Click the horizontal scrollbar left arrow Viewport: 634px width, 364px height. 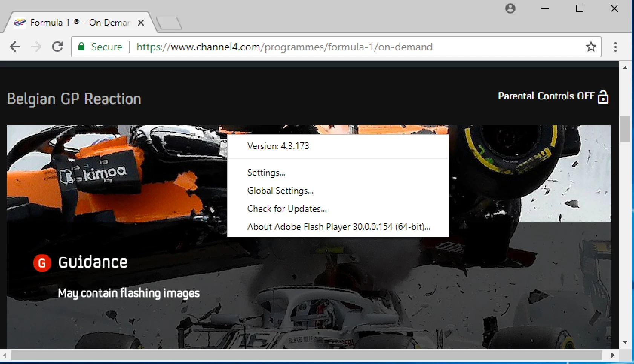(x=5, y=355)
